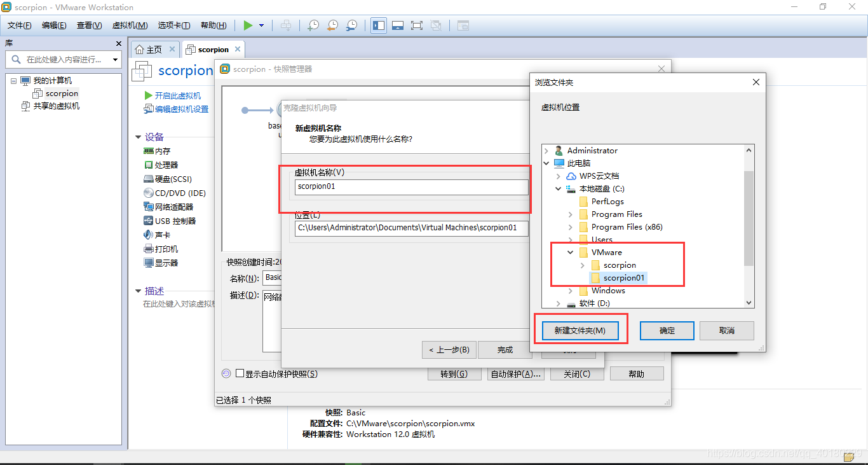Toggle the thumbnail bar view icon
The height and width of the screenshot is (465, 868).
pos(398,25)
